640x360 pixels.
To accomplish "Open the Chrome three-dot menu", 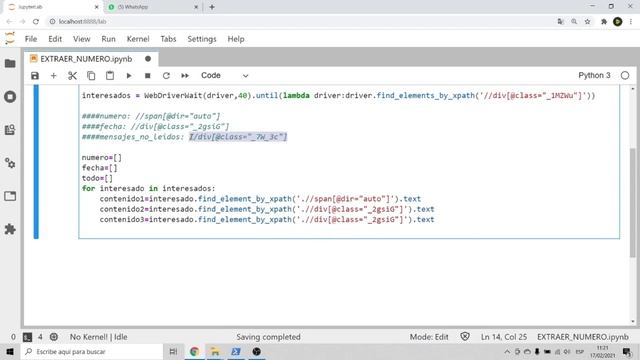I will pyautogui.click(x=631, y=22).
